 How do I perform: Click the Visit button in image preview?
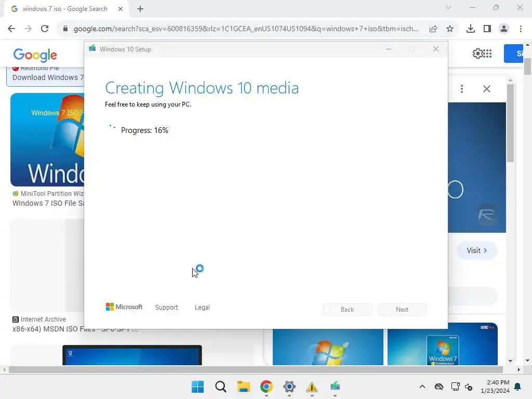477,250
